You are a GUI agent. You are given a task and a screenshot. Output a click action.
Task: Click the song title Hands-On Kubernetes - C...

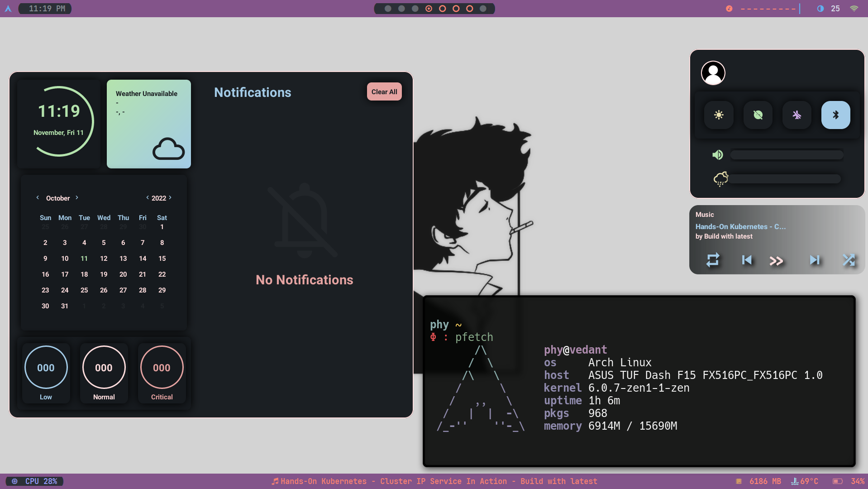tap(740, 226)
